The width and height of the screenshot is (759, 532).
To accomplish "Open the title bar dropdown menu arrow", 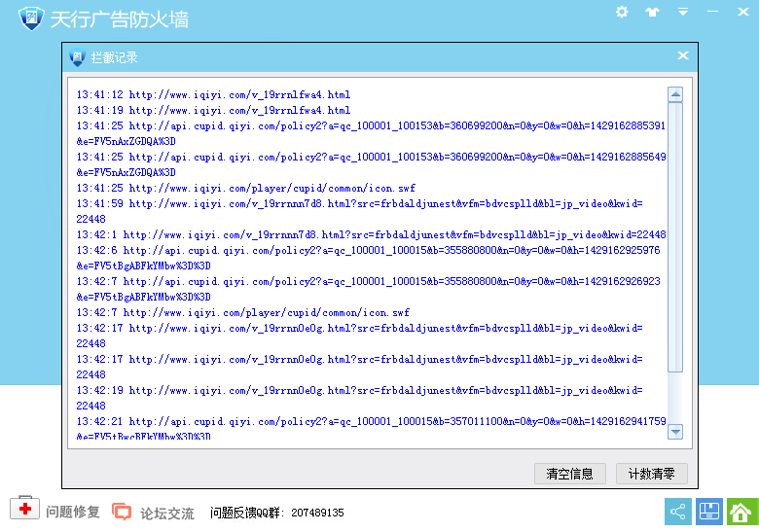I will click(683, 12).
